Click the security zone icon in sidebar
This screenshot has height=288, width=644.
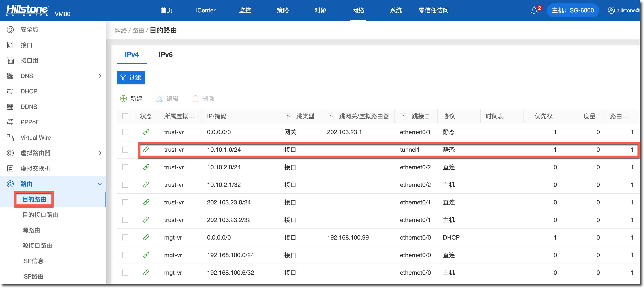[x=10, y=30]
